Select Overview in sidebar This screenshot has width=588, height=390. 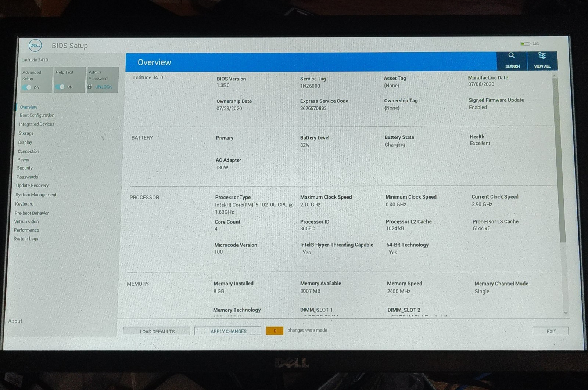point(29,107)
